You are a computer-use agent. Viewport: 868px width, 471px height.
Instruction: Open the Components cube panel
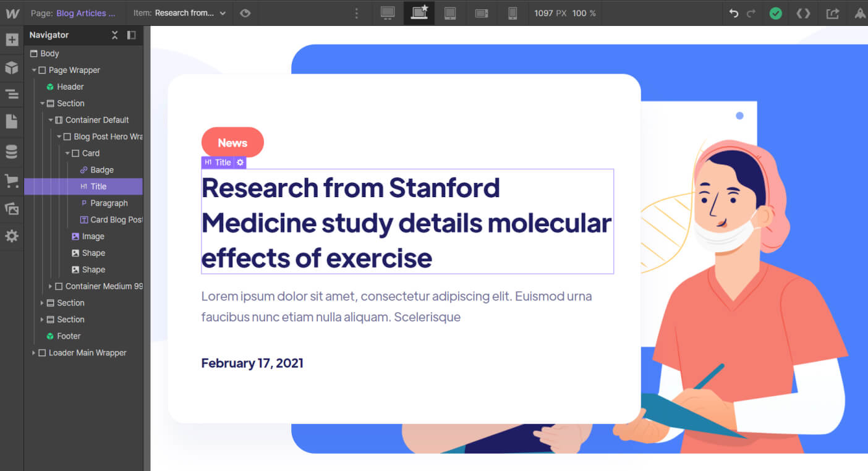(x=12, y=68)
